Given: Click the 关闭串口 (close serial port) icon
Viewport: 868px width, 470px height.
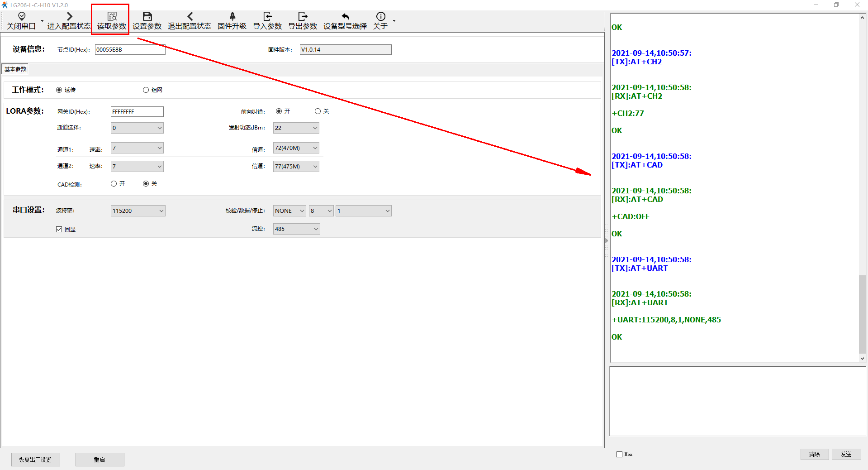Looking at the screenshot, I should [x=21, y=17].
